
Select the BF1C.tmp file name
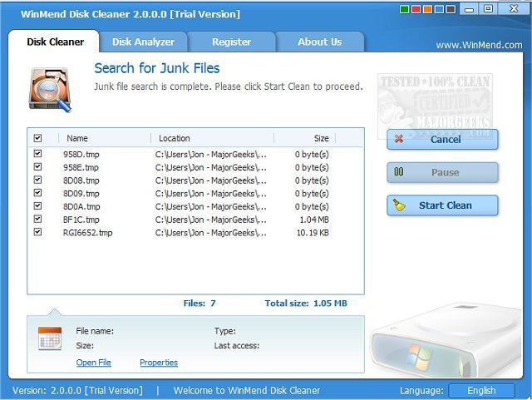[81, 220]
